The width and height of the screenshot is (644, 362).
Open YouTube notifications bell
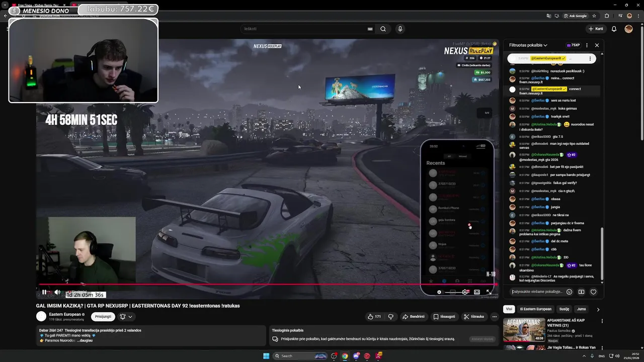[x=614, y=29]
